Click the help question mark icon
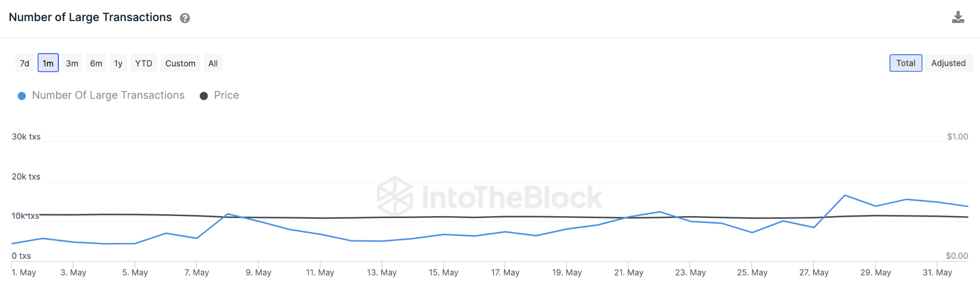980x289 pixels. (185, 18)
